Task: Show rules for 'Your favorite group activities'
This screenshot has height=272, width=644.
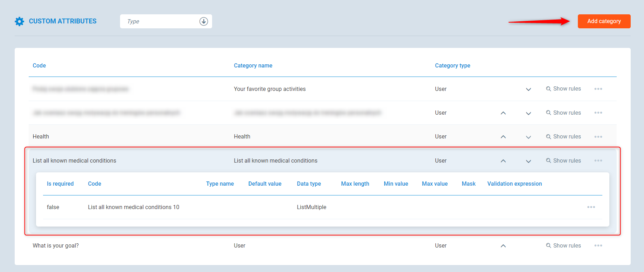Action: [563, 89]
